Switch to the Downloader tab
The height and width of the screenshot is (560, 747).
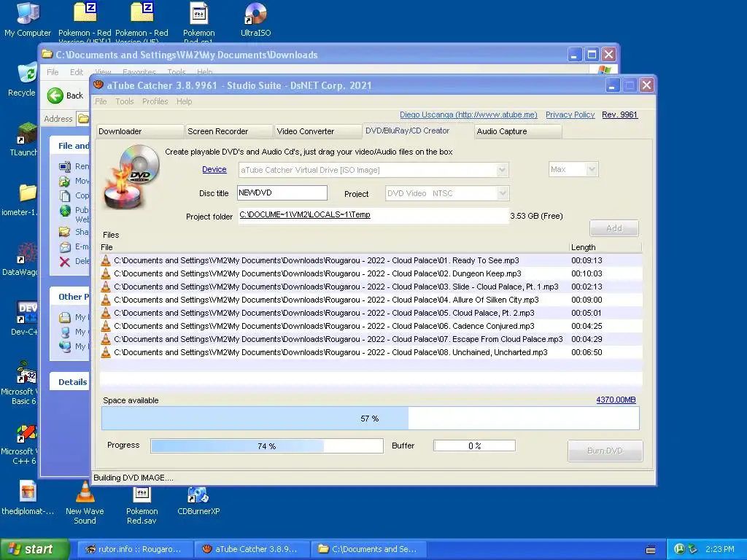click(x=139, y=131)
